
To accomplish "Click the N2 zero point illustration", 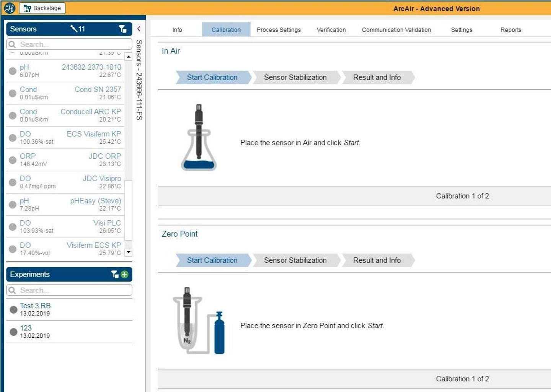I will click(x=199, y=320).
